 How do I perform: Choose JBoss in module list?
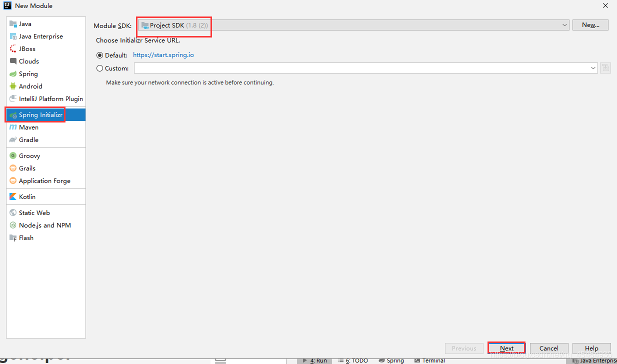[46, 49]
